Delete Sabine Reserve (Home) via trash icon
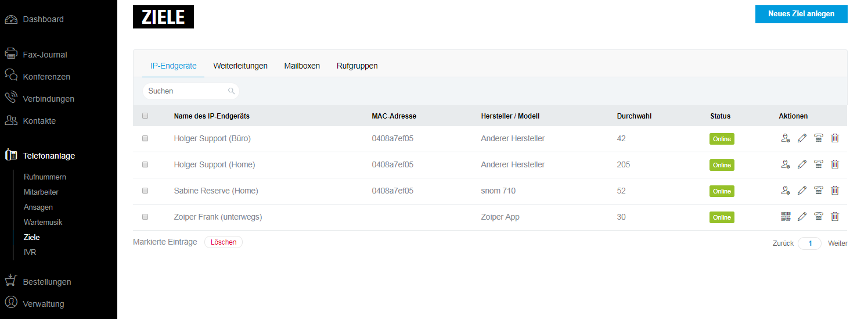The width and height of the screenshot is (868, 319). coord(835,191)
